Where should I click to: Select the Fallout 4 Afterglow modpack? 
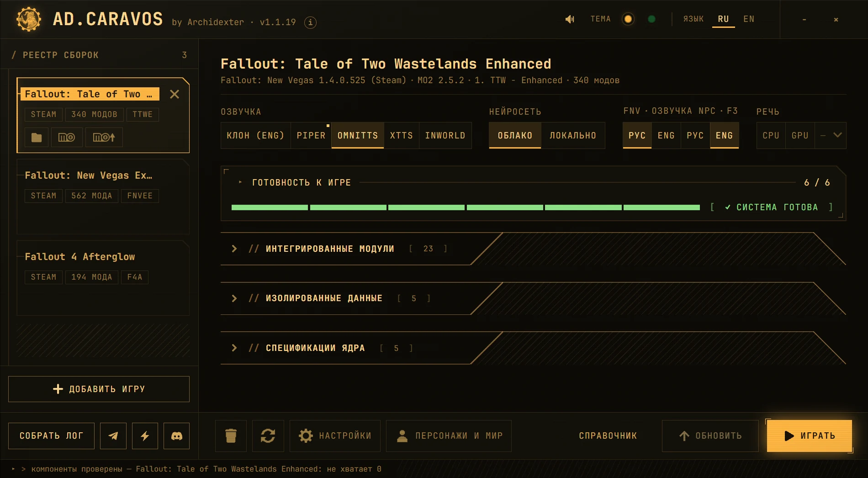(x=103, y=278)
